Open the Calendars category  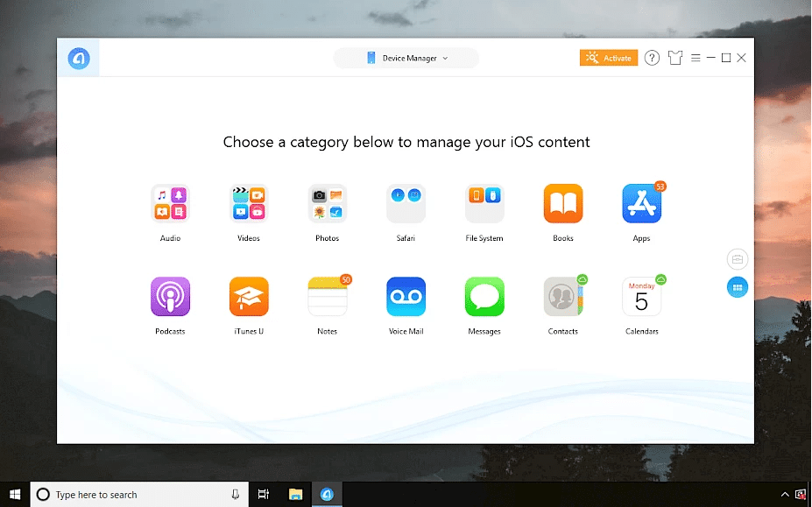coord(641,297)
